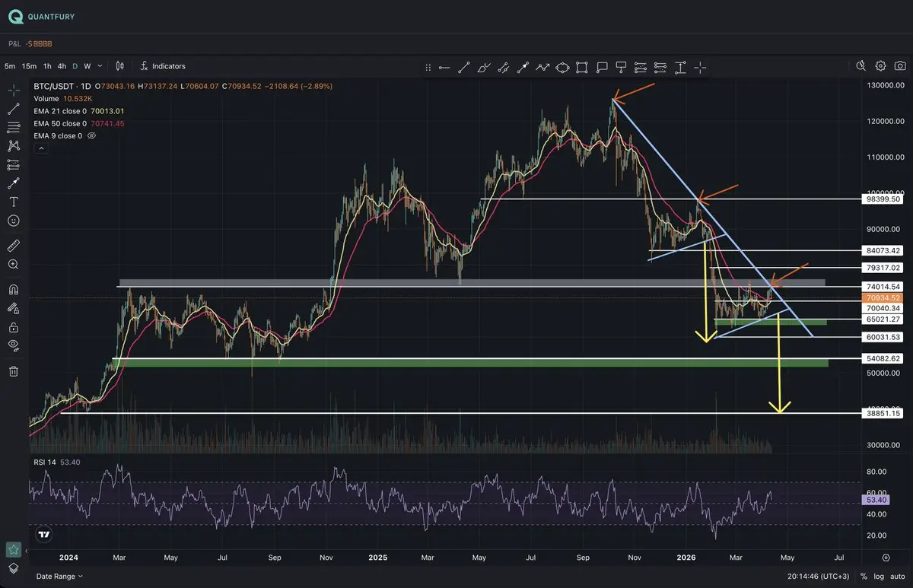Image resolution: width=913 pixels, height=588 pixels.
Task: Click the Quantfury logo
Action: pyautogui.click(x=43, y=16)
